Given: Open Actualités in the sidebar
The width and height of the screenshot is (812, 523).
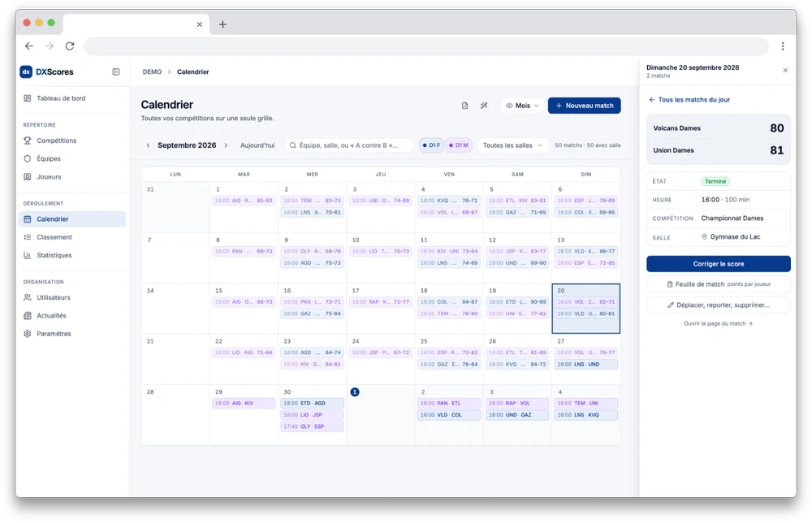Looking at the screenshot, I should click(x=72, y=316).
